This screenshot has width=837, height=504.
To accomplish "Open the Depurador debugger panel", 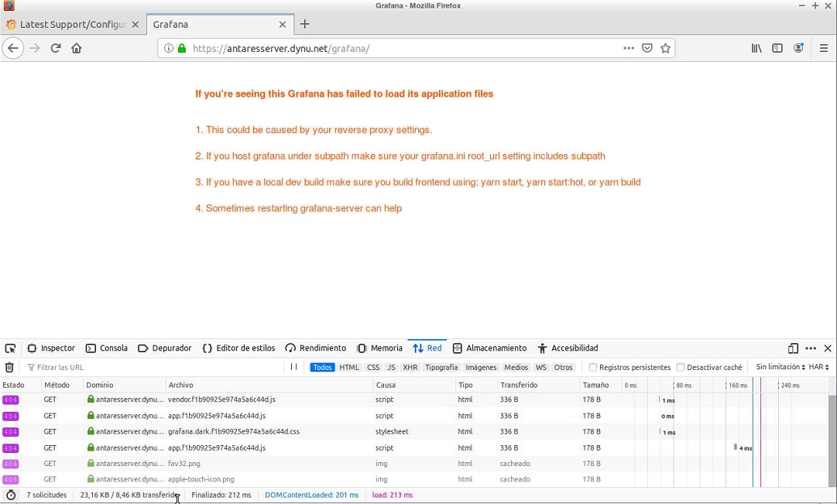I will point(164,348).
